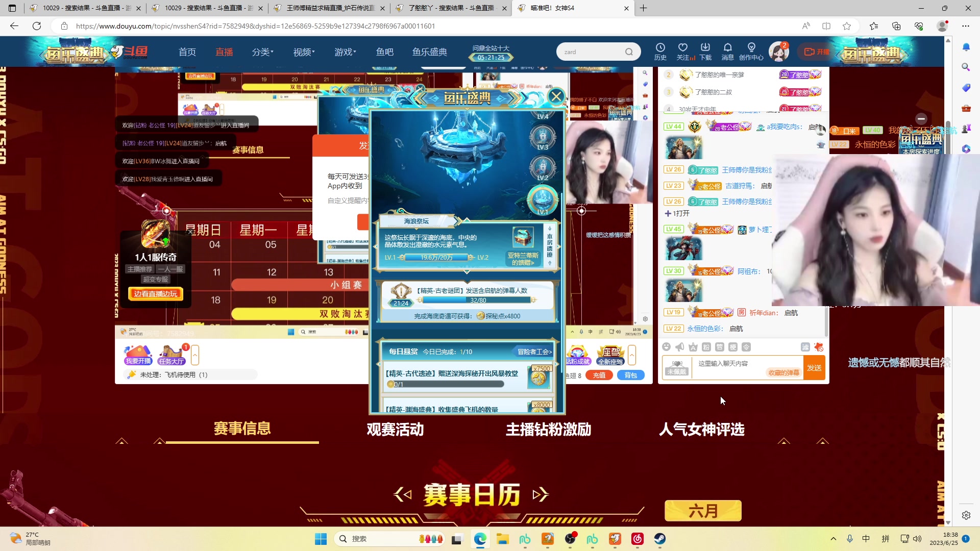The width and height of the screenshot is (980, 551).
Task: Switch to the 观赛活动 tab
Action: pos(396,429)
